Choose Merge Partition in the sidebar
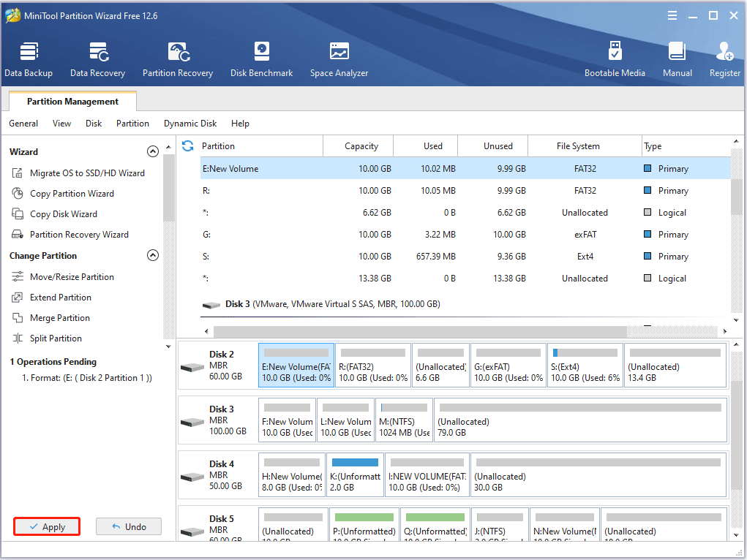 [59, 318]
